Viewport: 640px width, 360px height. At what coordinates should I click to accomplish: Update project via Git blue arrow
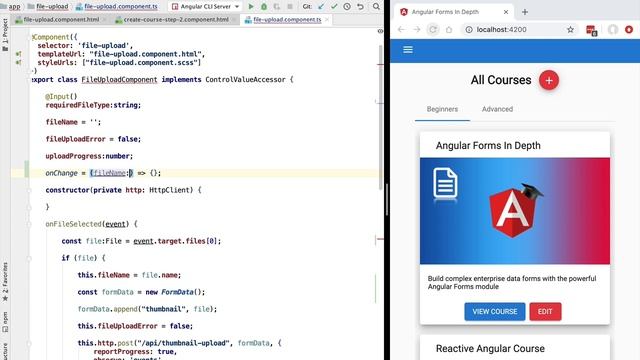click(x=321, y=7)
